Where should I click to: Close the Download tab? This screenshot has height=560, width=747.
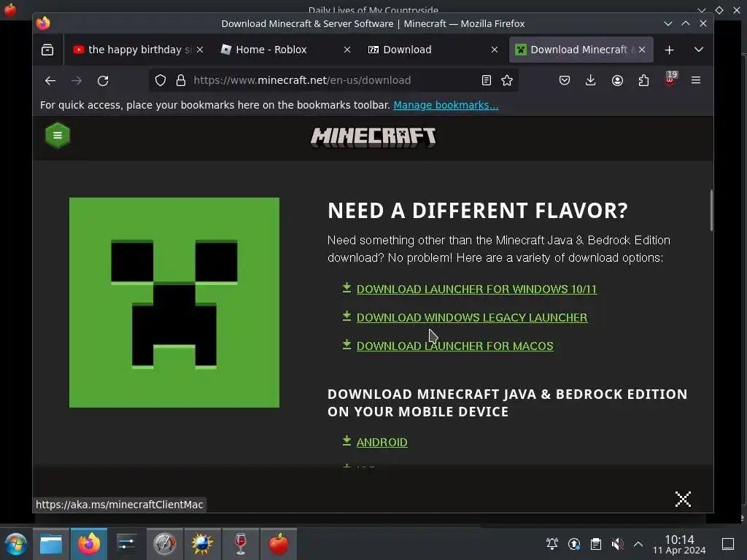(495, 50)
